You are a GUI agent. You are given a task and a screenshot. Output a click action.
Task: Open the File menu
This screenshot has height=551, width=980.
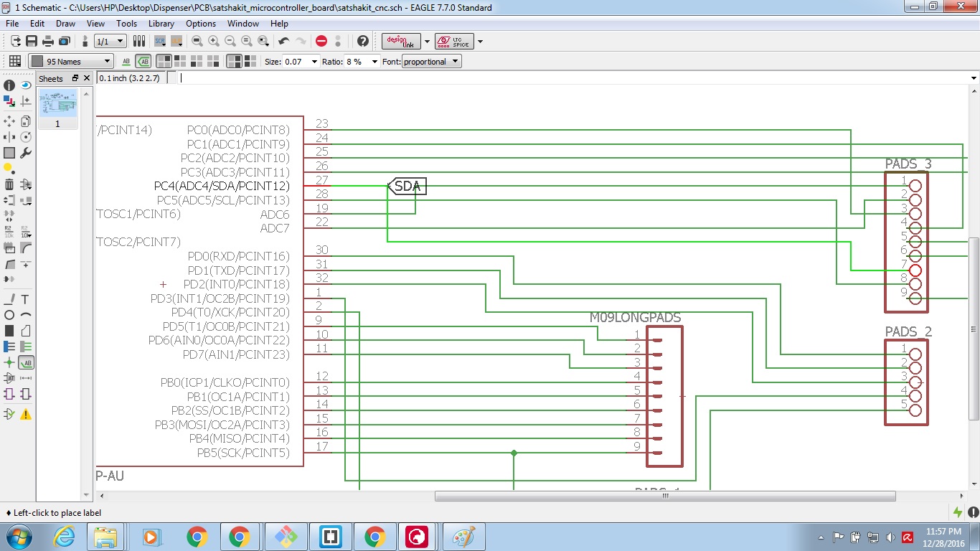[12, 24]
